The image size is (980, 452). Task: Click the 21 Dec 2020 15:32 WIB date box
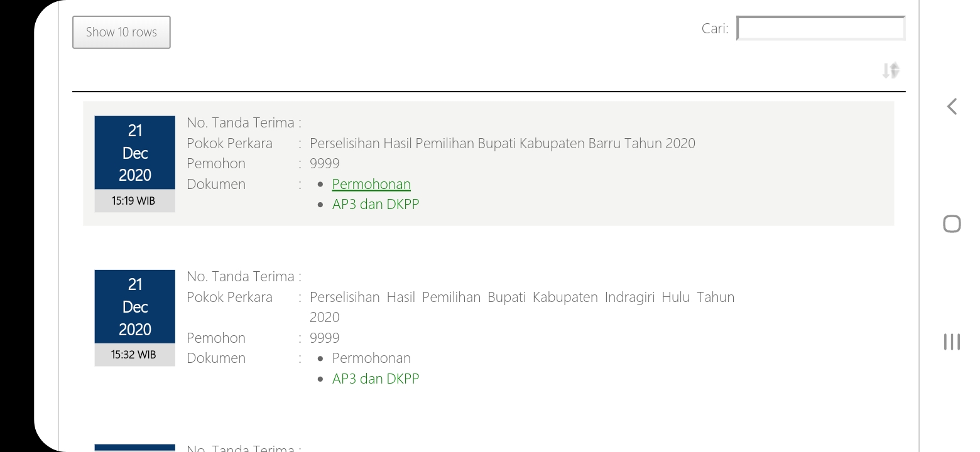(135, 306)
